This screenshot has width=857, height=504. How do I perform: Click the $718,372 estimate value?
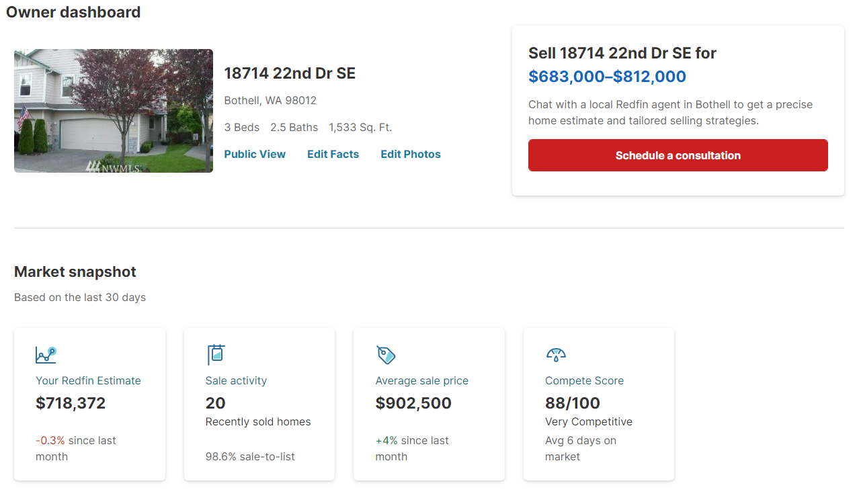71,403
